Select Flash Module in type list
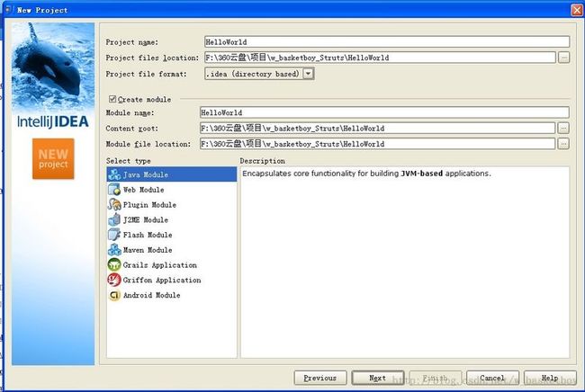Screen dimensions: 585x392 (x=172, y=235)
